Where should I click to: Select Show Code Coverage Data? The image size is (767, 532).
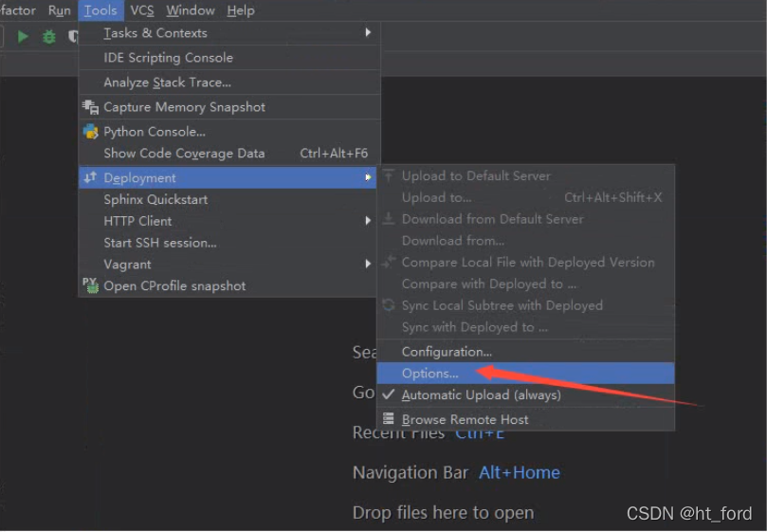(229, 154)
